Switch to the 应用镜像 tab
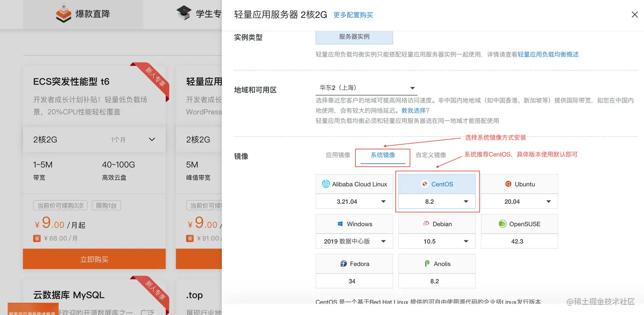The image size is (644, 315). tap(338, 155)
